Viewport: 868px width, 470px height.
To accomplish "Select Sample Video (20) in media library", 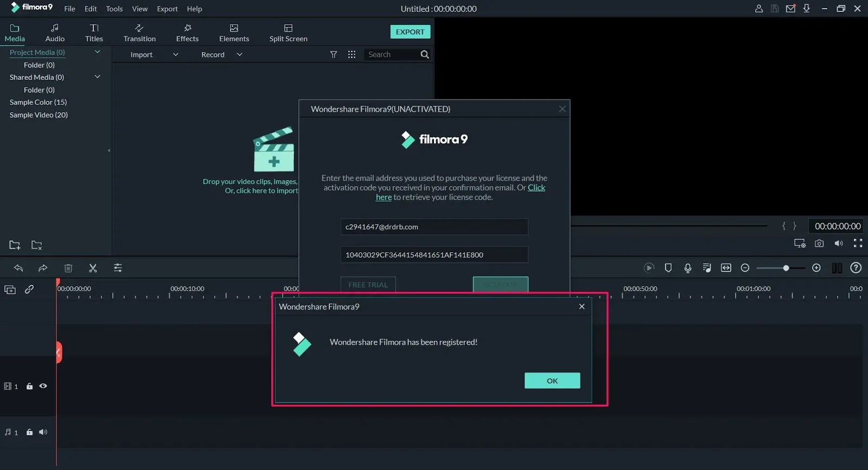I will click(x=39, y=115).
